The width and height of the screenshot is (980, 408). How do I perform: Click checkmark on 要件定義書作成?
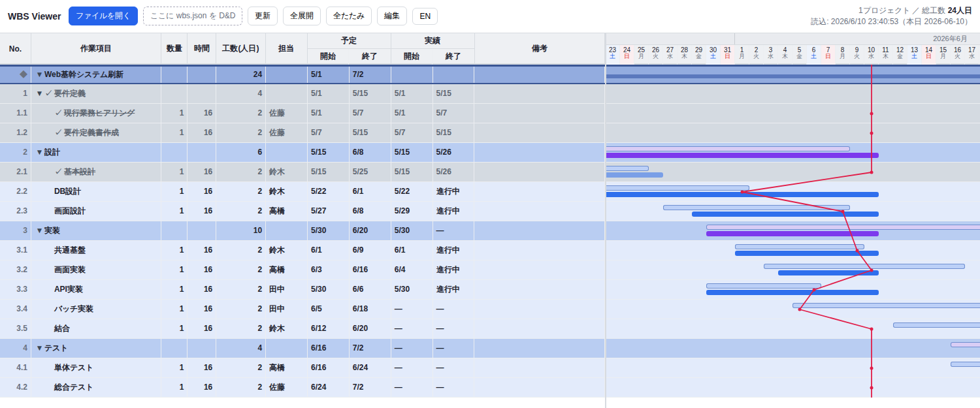(58, 133)
